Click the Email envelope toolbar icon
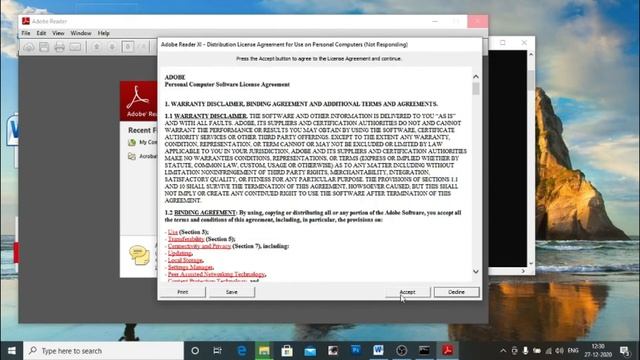Viewport: 640px width, 360px height. tap(75, 47)
